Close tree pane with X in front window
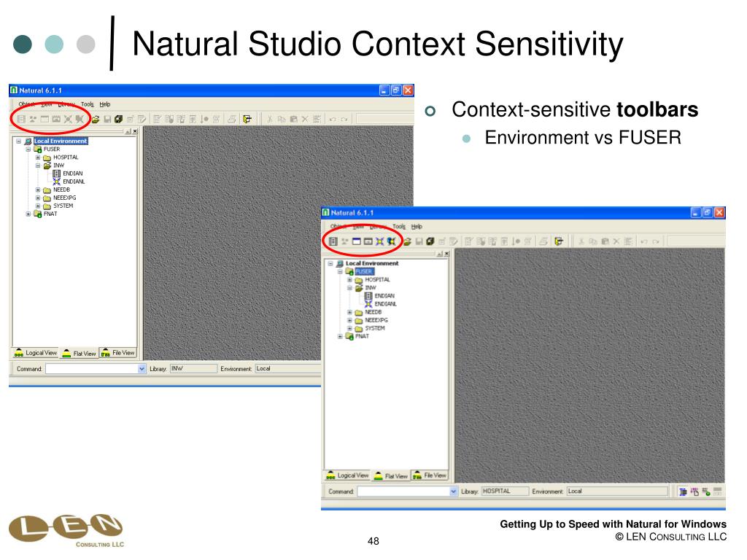The width and height of the screenshot is (747, 560). pos(446,254)
